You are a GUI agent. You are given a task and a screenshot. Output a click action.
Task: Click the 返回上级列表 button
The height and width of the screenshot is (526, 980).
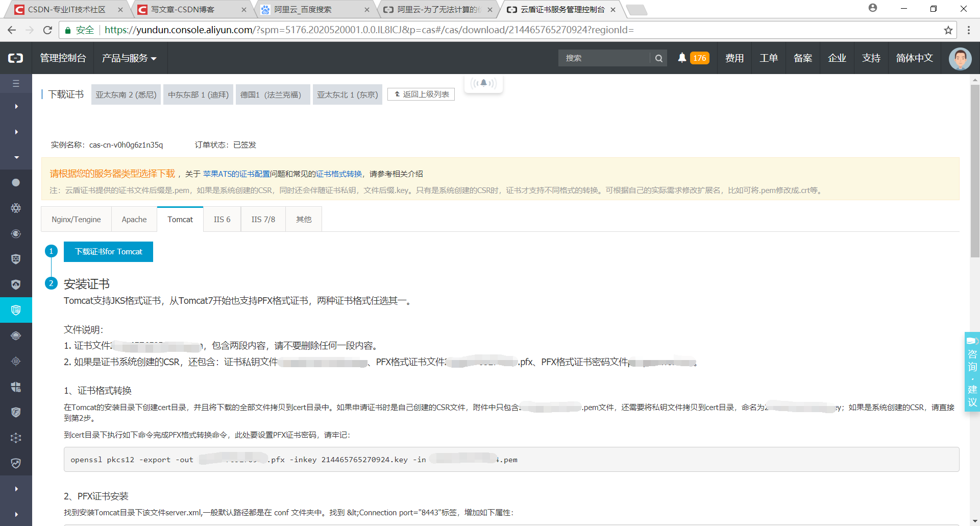point(421,94)
